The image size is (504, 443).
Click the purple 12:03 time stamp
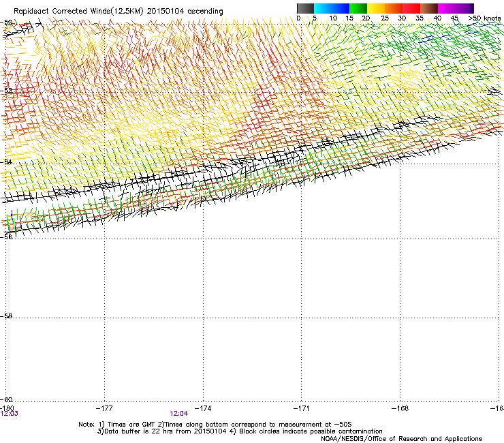[x=10, y=414]
